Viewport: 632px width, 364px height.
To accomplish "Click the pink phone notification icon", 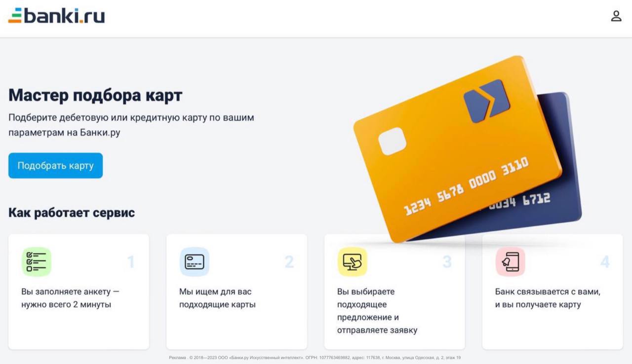I will coord(511,261).
